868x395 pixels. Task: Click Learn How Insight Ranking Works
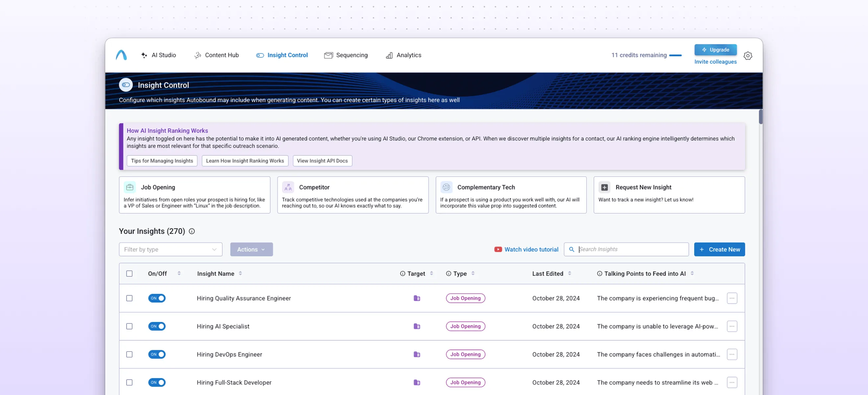(245, 161)
